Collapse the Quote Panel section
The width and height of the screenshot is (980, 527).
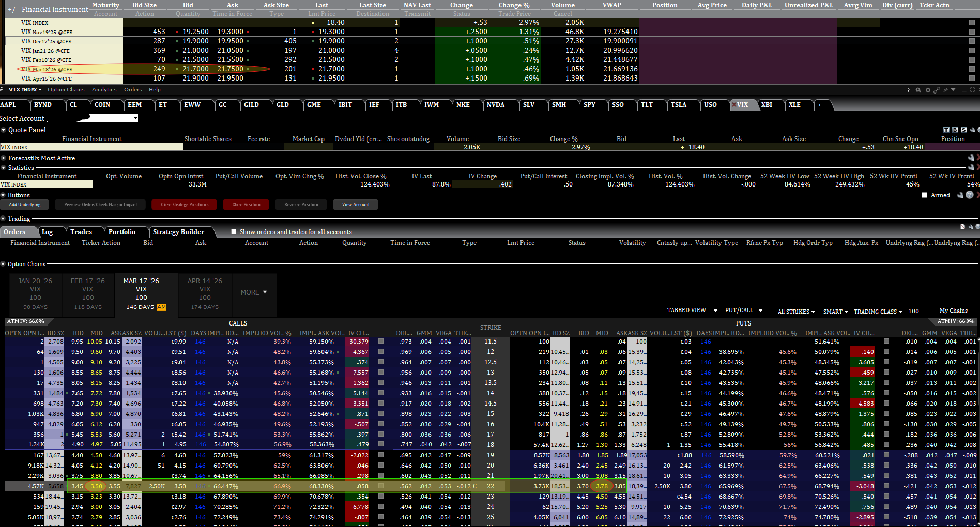point(4,130)
